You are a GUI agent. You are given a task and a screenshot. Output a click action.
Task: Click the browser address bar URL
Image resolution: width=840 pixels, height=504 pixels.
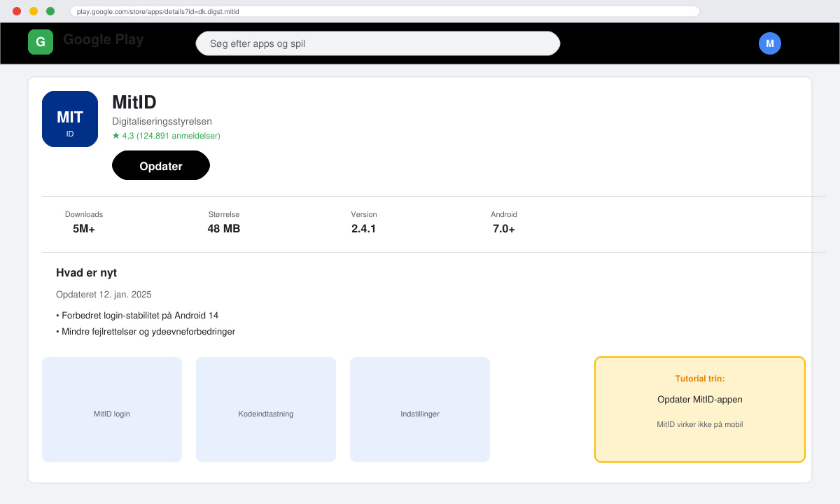(385, 11)
